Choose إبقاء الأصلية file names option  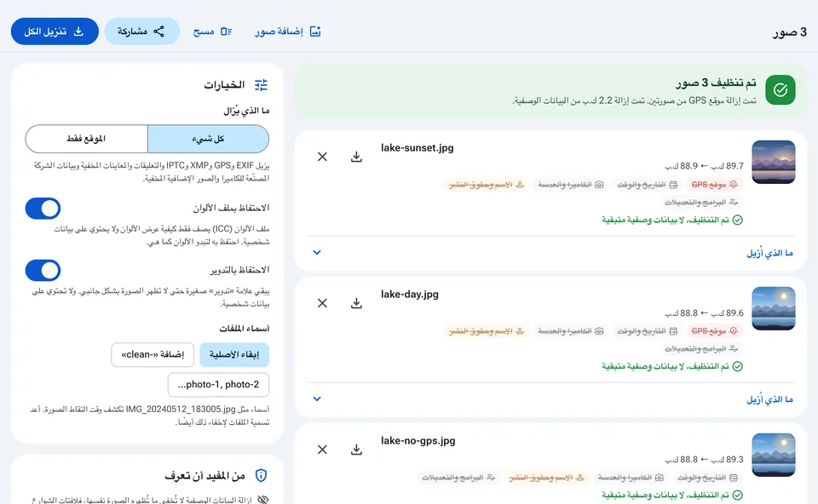(x=234, y=354)
